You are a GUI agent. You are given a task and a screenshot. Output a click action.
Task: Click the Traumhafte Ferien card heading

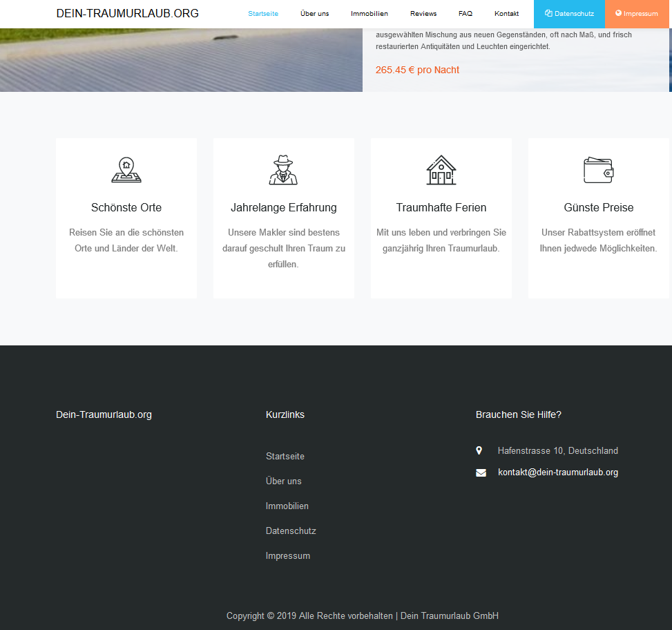[441, 207]
